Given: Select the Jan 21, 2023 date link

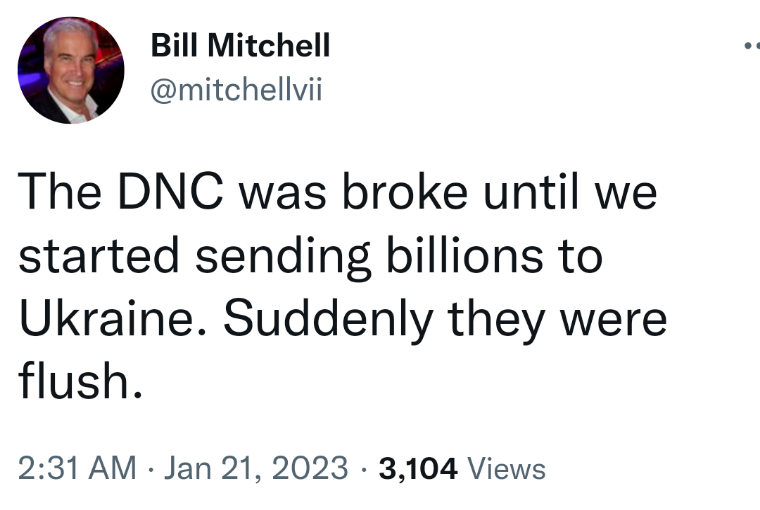Looking at the screenshot, I should [256, 468].
